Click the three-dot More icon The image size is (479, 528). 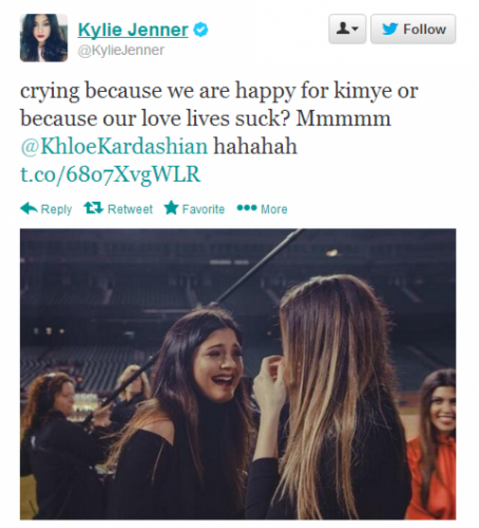pos(247,208)
